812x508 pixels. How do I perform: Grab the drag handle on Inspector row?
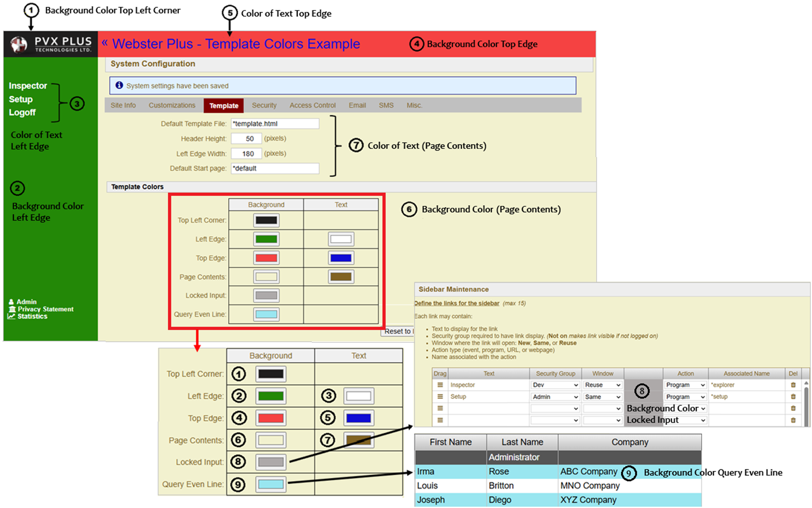[440, 385]
